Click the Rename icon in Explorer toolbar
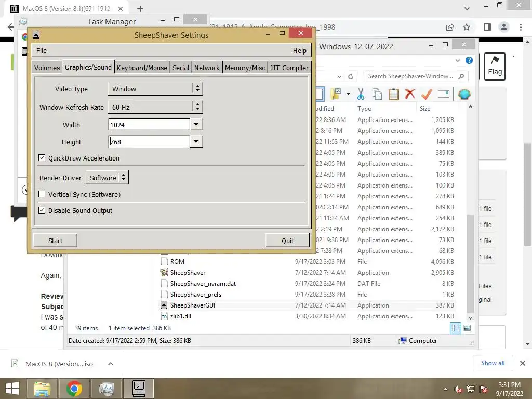 (444, 94)
